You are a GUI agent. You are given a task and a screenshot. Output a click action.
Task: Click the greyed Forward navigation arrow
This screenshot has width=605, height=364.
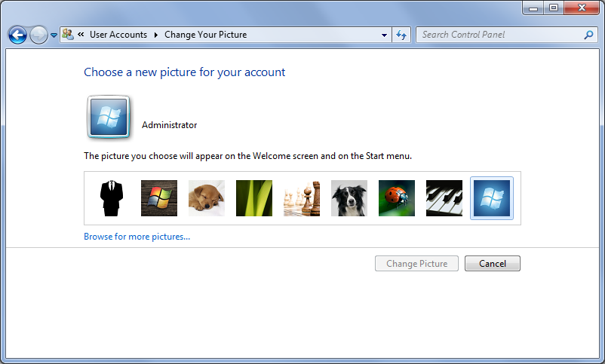click(38, 35)
